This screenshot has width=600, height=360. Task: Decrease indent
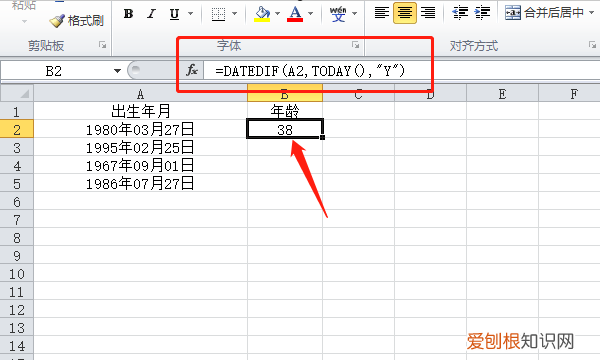[460, 13]
